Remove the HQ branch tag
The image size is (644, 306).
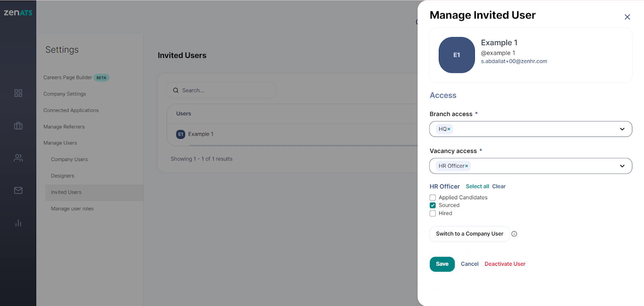coord(449,129)
